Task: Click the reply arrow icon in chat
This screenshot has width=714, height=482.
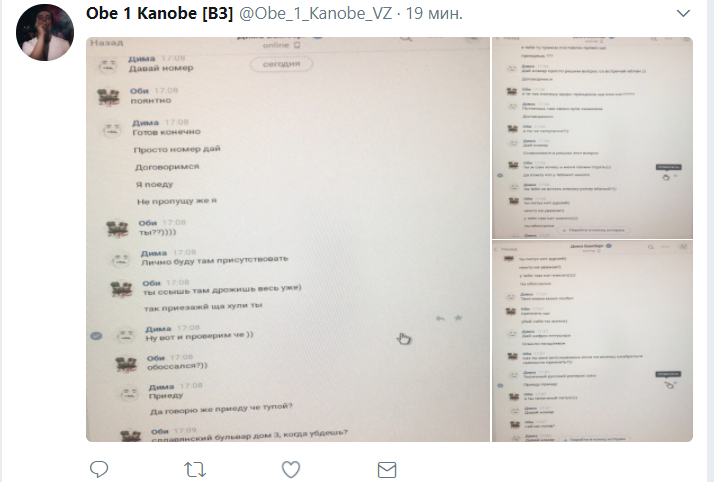Action: click(x=440, y=318)
